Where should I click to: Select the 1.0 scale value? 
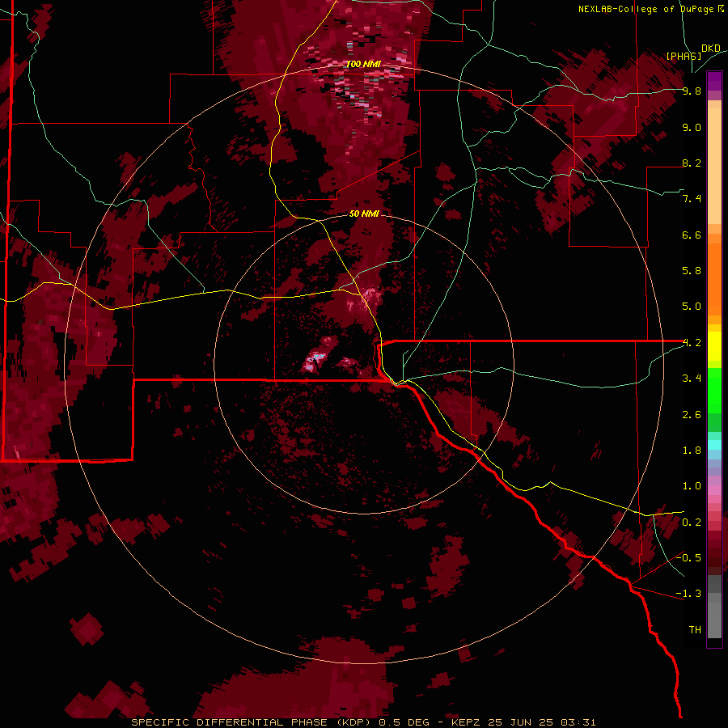[692, 486]
